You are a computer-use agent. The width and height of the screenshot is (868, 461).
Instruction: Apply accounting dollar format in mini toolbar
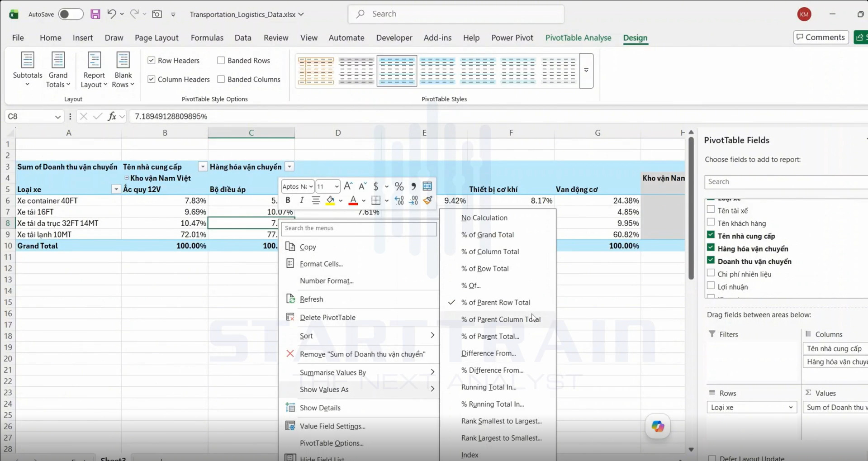[x=376, y=186]
